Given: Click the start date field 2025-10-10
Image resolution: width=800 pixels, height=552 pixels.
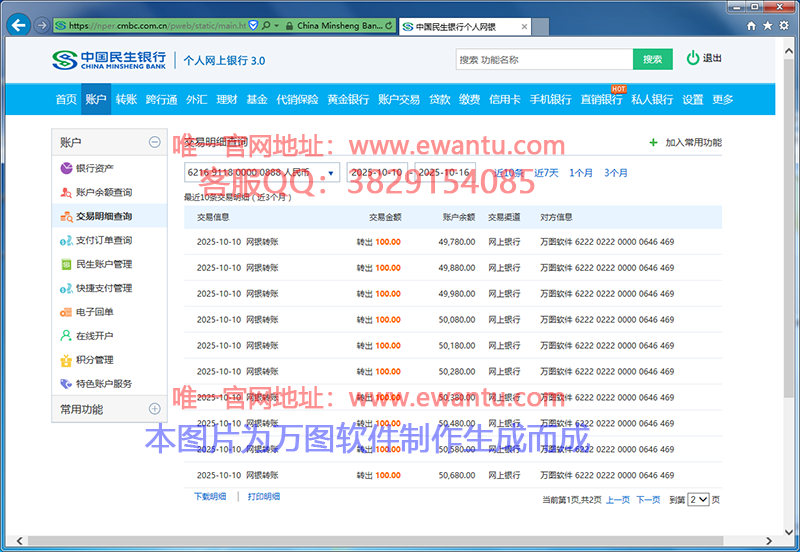Looking at the screenshot, I should click(x=377, y=172).
